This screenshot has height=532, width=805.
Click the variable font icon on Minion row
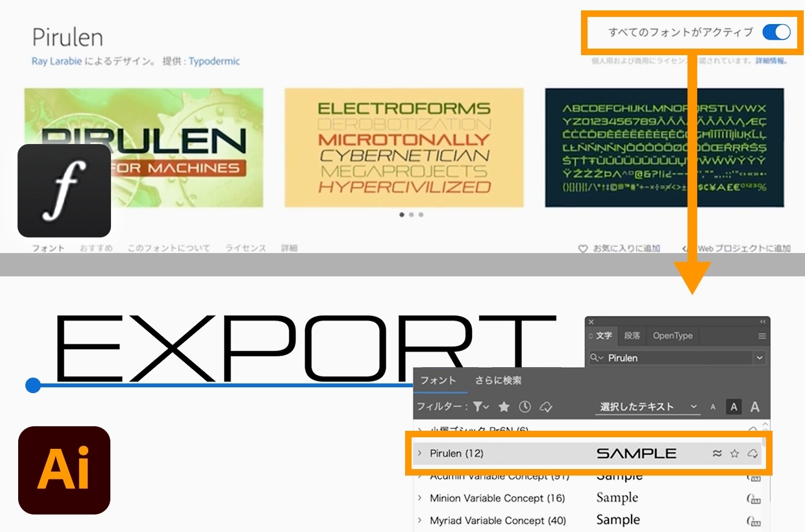coord(754,499)
